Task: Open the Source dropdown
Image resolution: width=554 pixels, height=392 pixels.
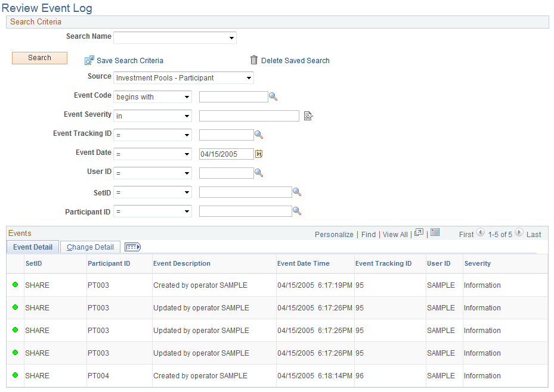Action: pos(183,77)
